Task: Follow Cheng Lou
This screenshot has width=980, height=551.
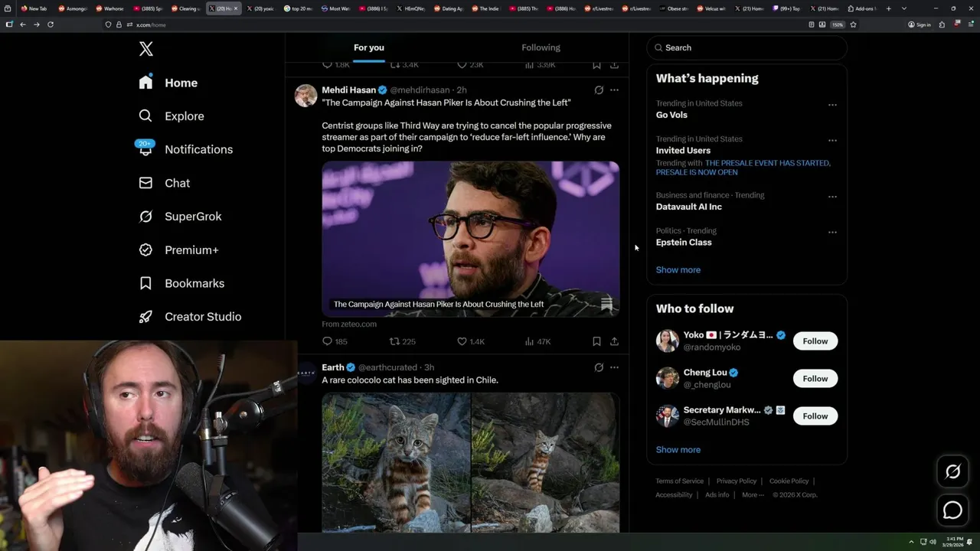Action: (x=815, y=379)
